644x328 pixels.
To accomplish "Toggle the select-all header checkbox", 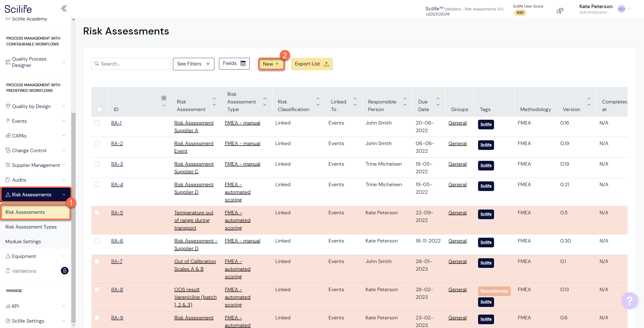I will (x=99, y=109).
